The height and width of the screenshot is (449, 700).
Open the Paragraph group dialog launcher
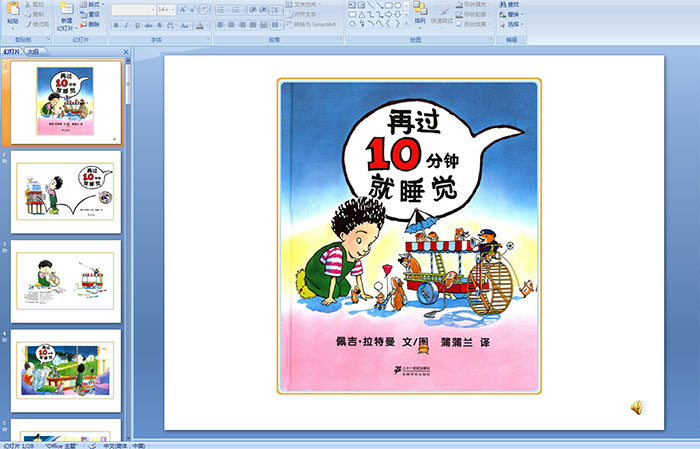pos(340,39)
